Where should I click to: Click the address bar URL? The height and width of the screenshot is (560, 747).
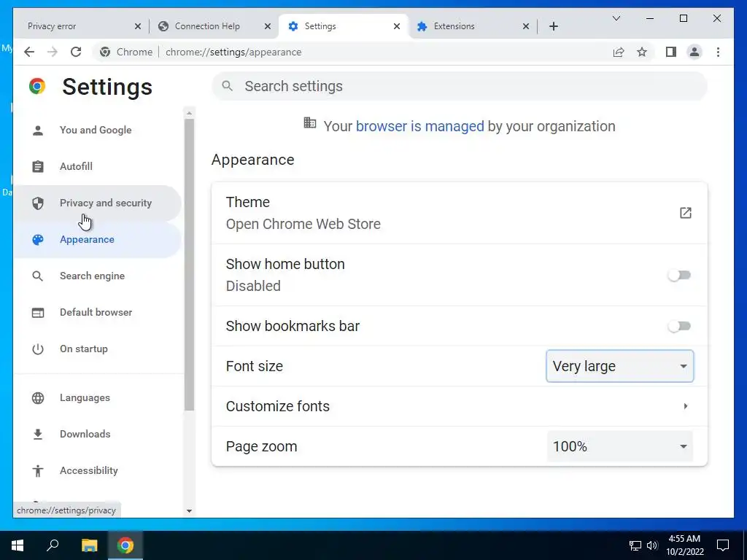[x=233, y=52]
